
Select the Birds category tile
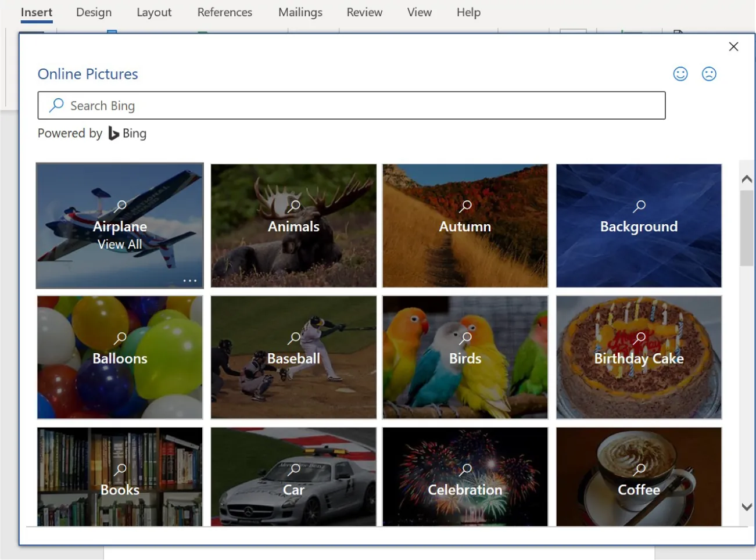pos(465,358)
